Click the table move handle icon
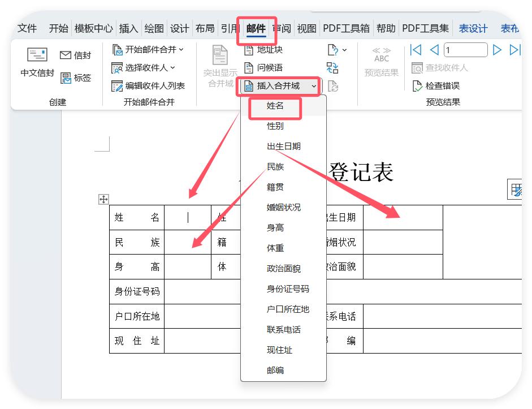The image size is (532, 409). [x=103, y=199]
